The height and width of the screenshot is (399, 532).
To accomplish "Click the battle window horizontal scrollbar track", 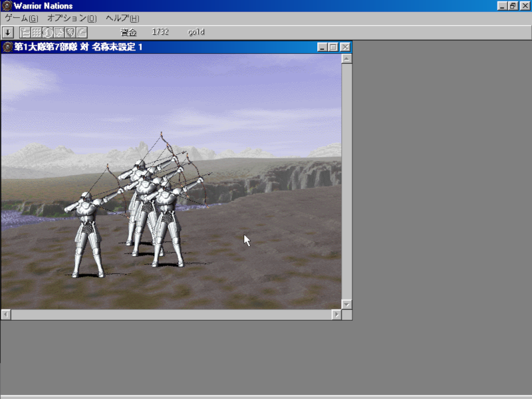I will [171, 315].
